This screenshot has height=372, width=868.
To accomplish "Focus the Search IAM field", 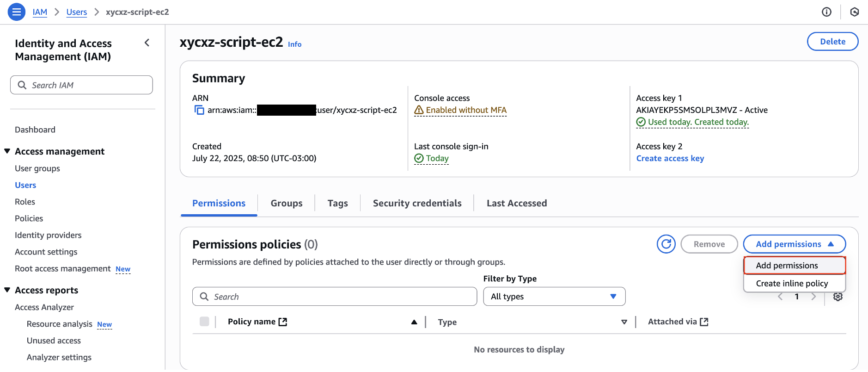I will pyautogui.click(x=81, y=85).
